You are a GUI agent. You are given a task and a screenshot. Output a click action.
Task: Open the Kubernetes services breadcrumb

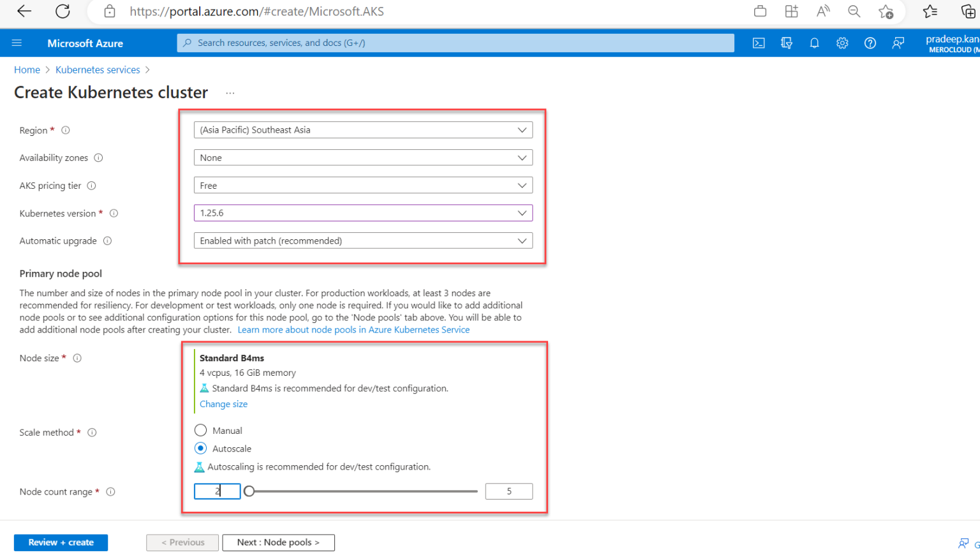pos(97,70)
